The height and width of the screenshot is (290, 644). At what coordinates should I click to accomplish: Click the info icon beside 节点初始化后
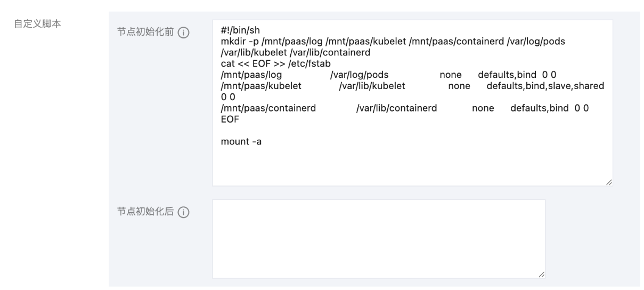pos(183,212)
